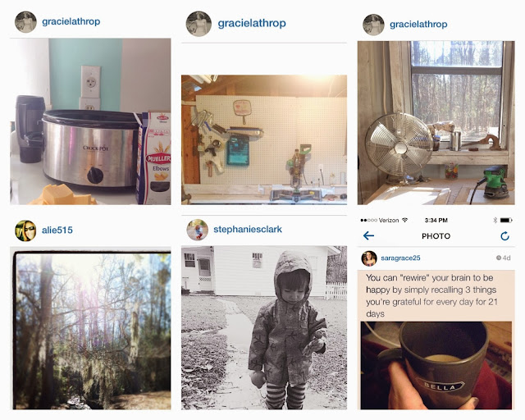Click the battery icon in status bar
The height and width of the screenshot is (420, 525).
point(506,220)
